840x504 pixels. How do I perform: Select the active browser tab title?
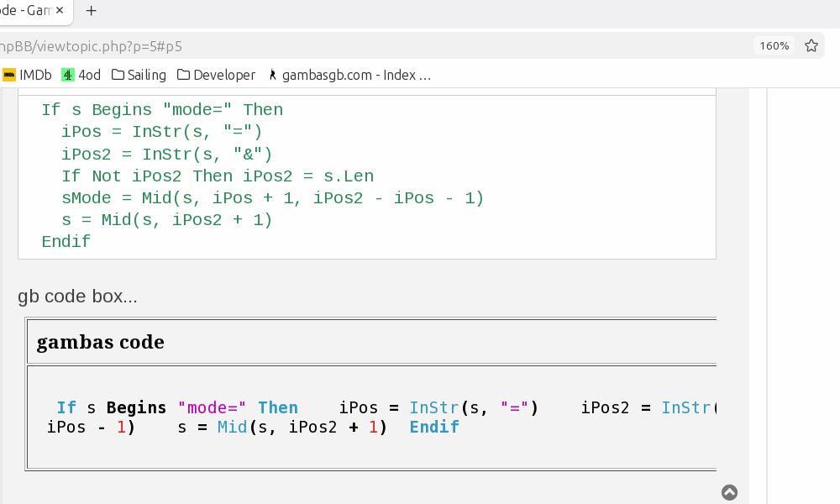(x=25, y=11)
